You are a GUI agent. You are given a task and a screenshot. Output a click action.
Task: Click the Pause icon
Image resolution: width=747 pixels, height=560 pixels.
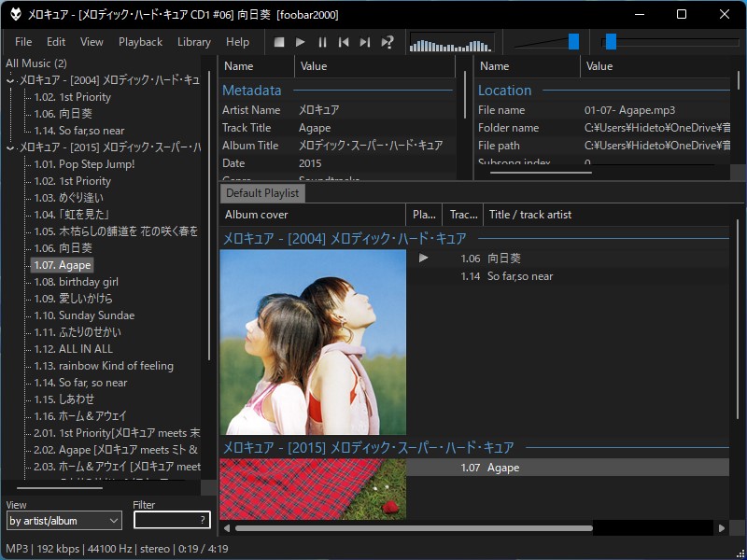point(322,41)
